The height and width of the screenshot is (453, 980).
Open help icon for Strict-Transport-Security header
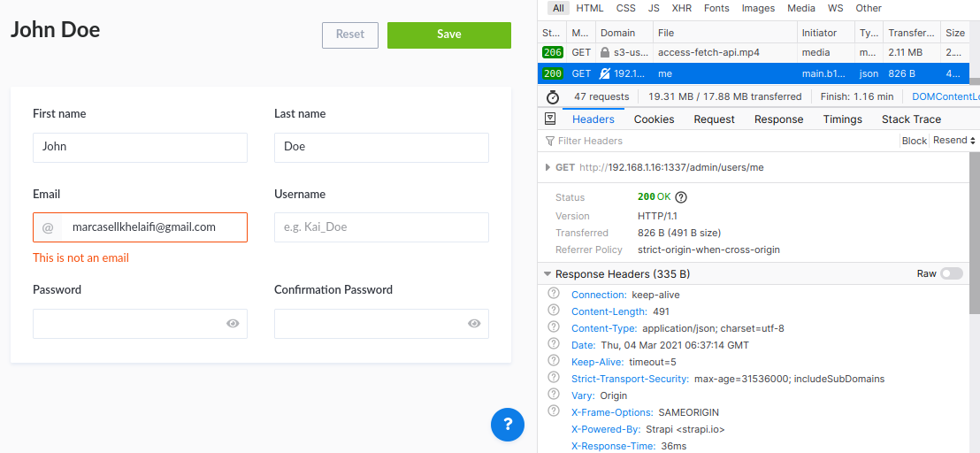[553, 378]
